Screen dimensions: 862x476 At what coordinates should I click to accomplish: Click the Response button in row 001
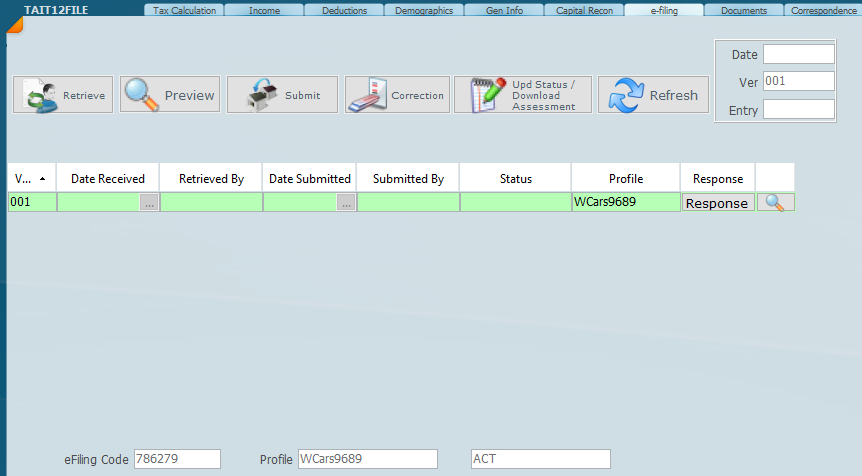717,203
